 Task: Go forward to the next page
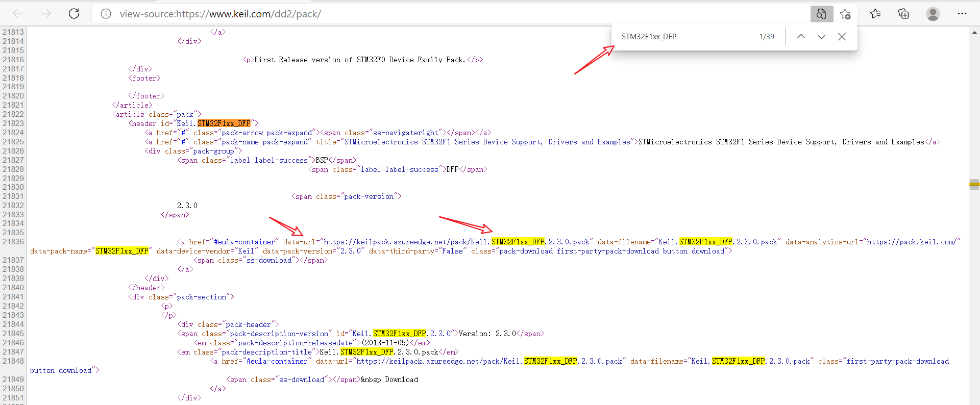pyautogui.click(x=46, y=14)
